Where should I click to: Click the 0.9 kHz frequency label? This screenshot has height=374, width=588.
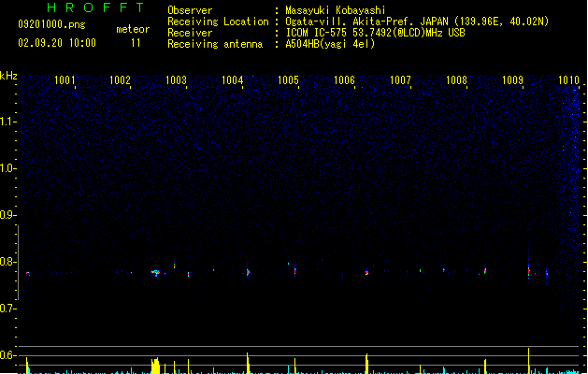[7, 215]
